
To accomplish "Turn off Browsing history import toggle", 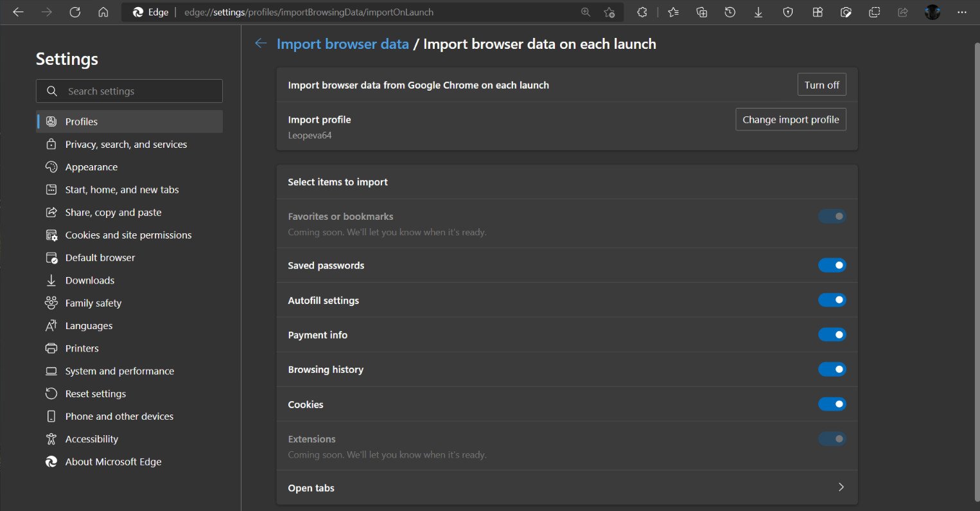I will (832, 370).
